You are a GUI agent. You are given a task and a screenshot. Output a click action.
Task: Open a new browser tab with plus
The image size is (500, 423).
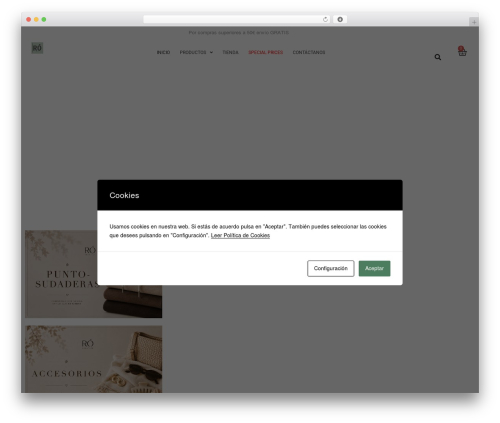point(474,22)
